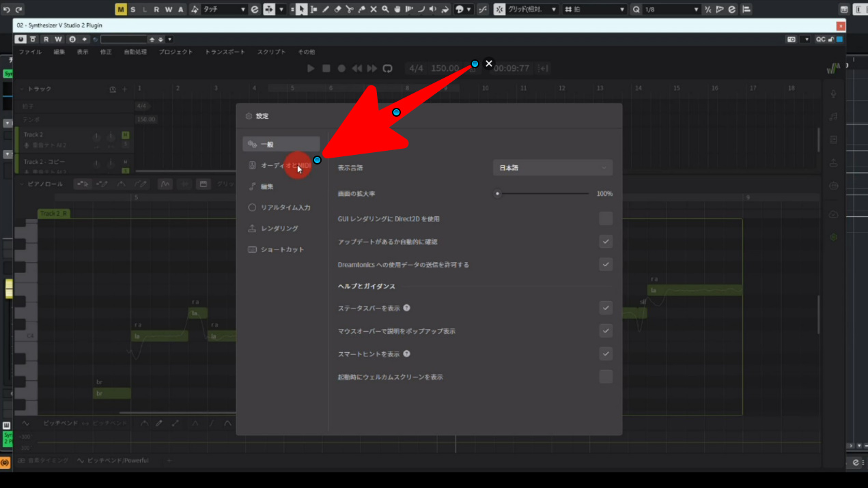Select the Draw pencil tool in toolbar
The height and width of the screenshot is (488, 868).
(326, 10)
